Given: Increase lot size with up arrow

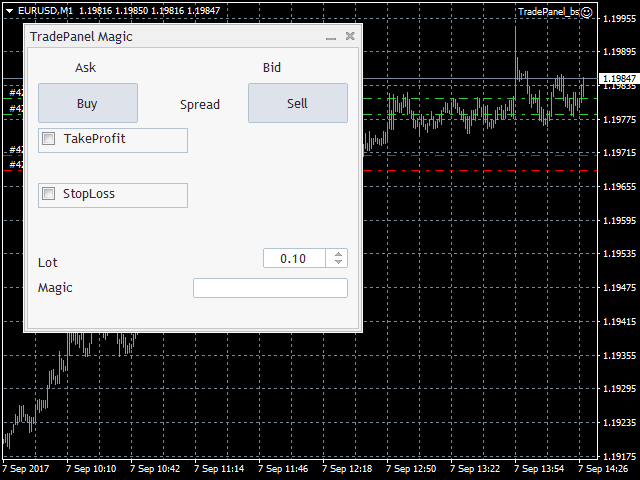Looking at the screenshot, I should (x=338, y=254).
